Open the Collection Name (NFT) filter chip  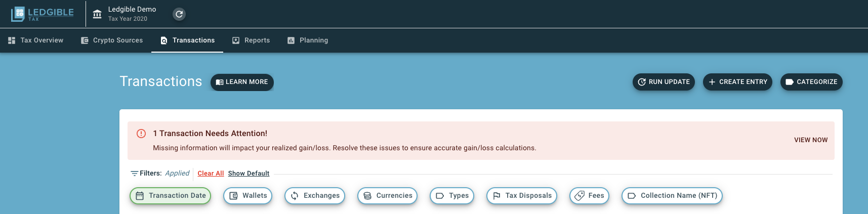(x=672, y=196)
